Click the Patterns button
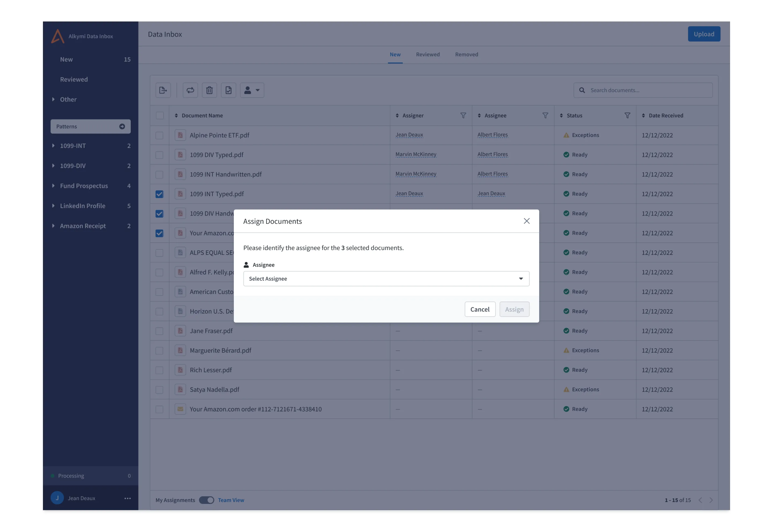 [90, 126]
